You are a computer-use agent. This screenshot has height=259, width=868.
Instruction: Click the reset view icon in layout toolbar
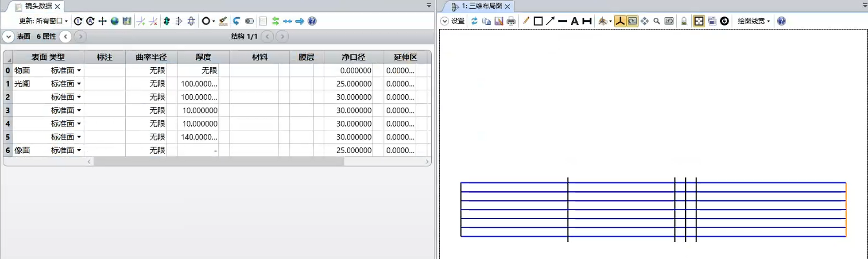(x=669, y=21)
